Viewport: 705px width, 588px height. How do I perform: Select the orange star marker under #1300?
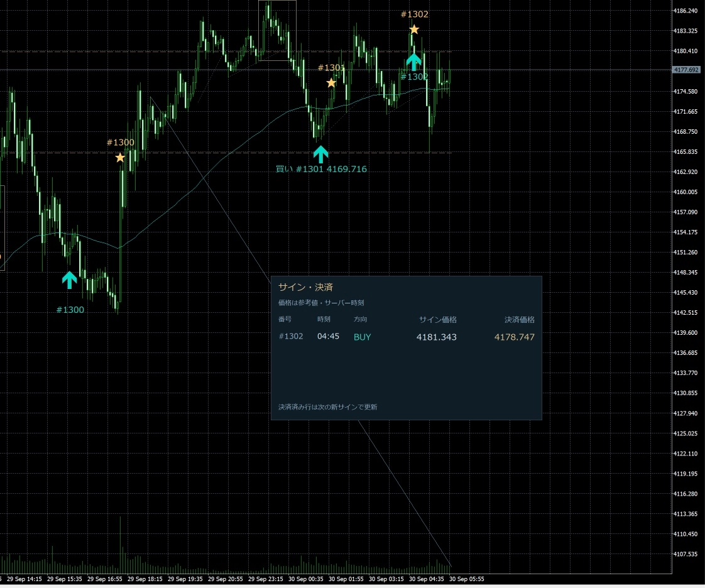point(120,158)
